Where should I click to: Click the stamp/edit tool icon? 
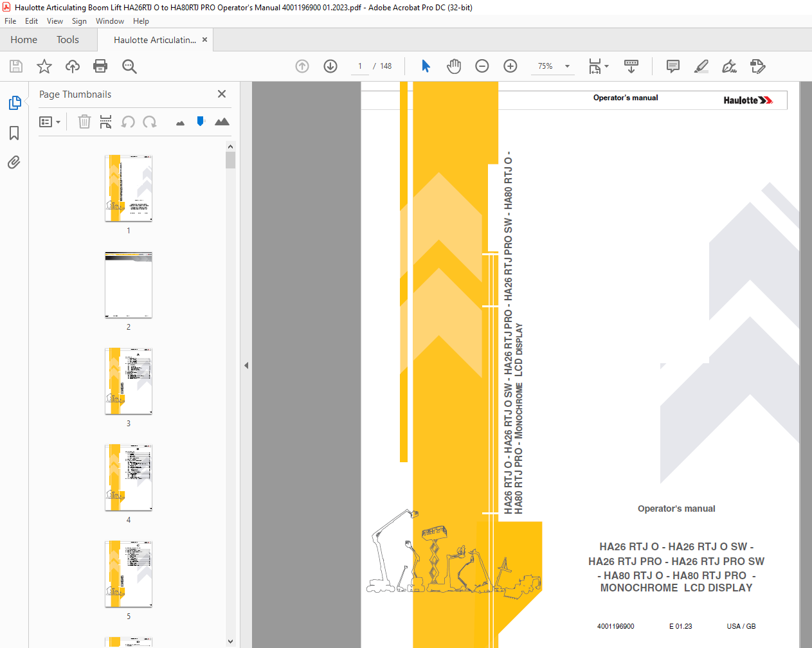tap(757, 66)
